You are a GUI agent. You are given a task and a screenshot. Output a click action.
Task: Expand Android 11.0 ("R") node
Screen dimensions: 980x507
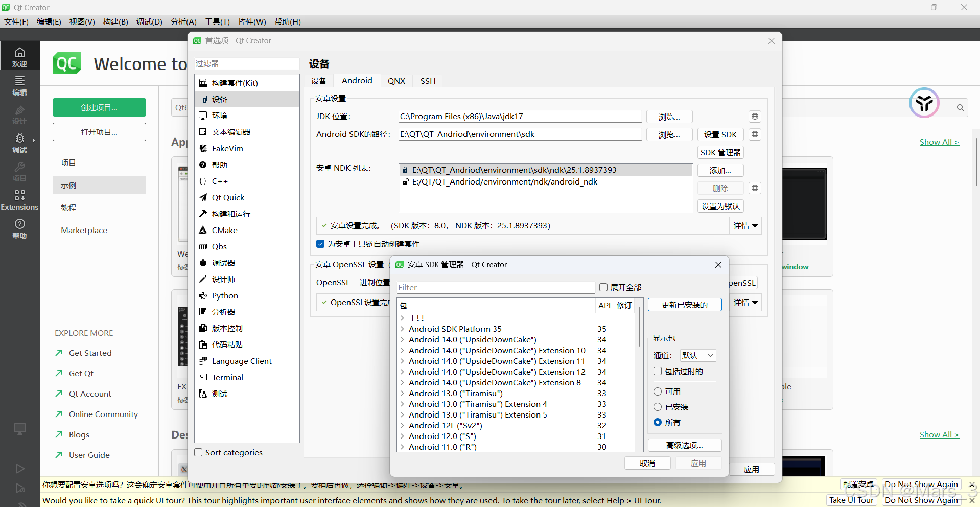tap(403, 447)
